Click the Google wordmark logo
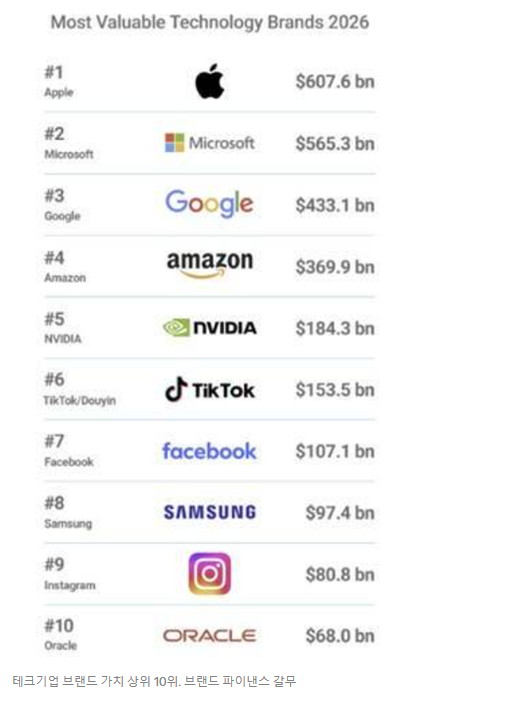This screenshot has height=704, width=517. coord(209,203)
